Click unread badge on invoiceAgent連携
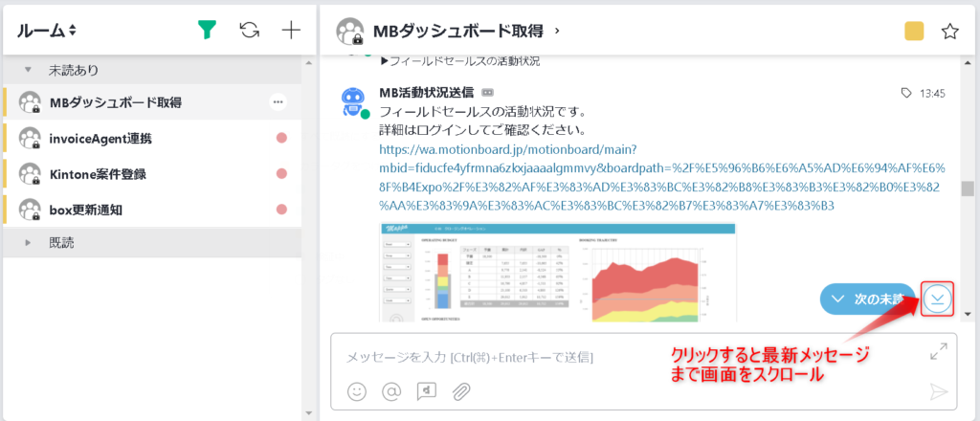Screen dimensions: 980x421 282,138
